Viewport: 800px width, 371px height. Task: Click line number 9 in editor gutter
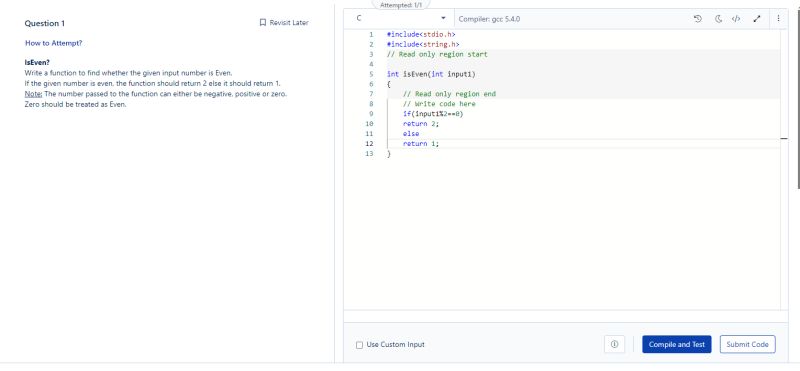370,114
